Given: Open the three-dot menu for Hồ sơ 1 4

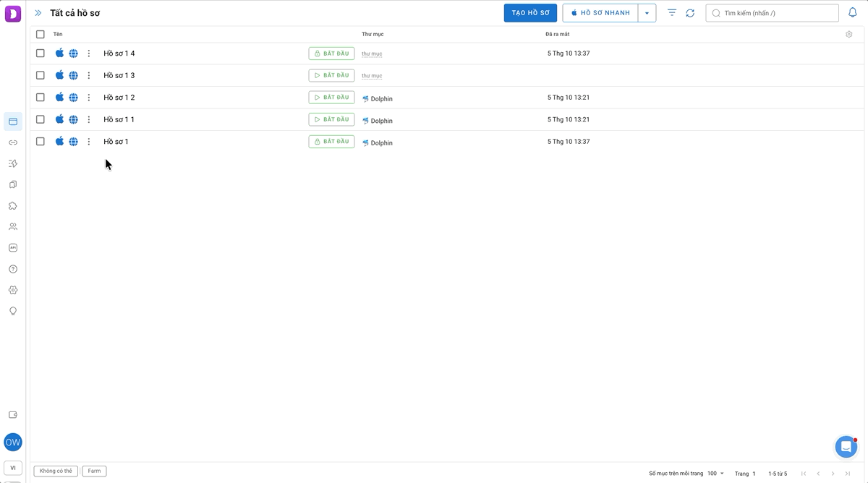Looking at the screenshot, I should point(89,54).
